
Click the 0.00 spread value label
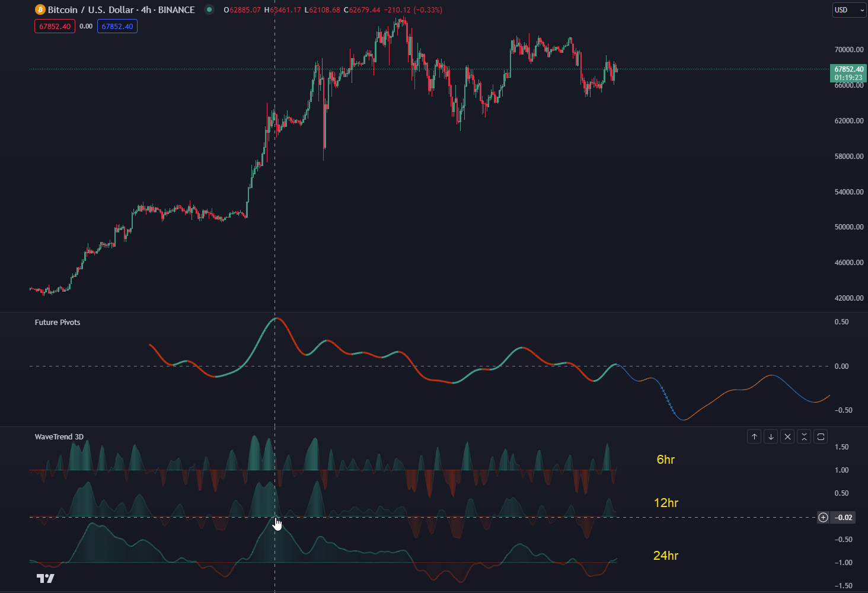[x=86, y=26]
